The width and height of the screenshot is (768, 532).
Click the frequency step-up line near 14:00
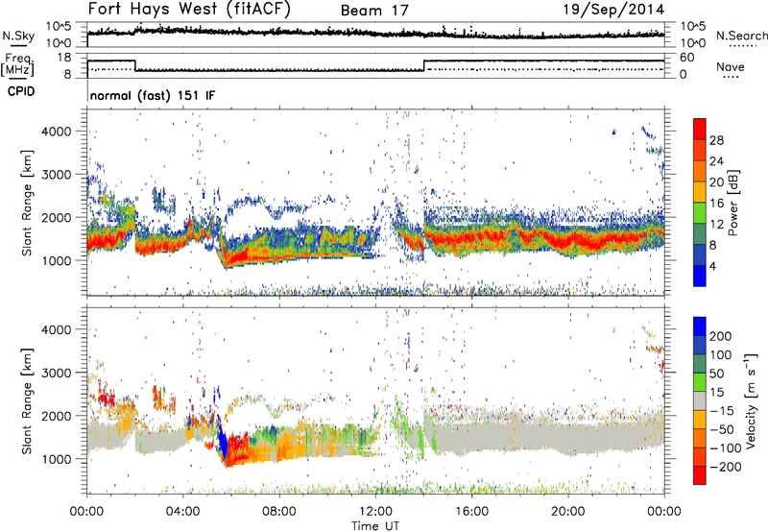pyautogui.click(x=424, y=65)
